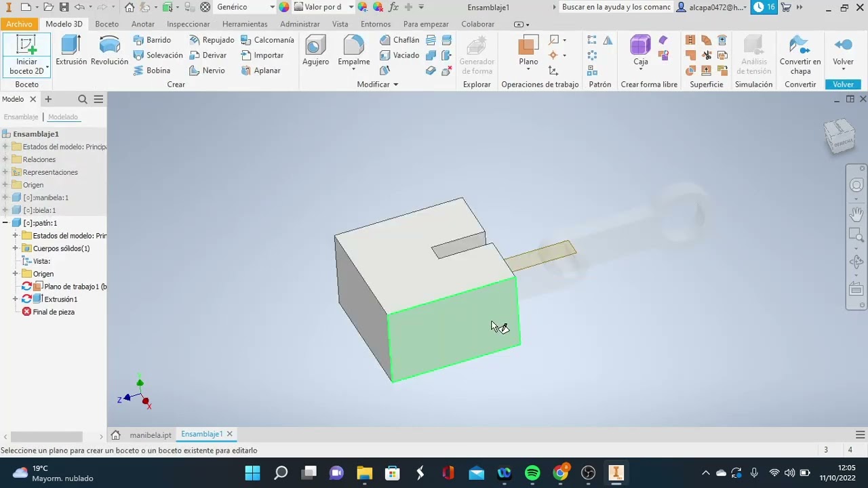Open the Administrar ribbon tab

click(300, 24)
